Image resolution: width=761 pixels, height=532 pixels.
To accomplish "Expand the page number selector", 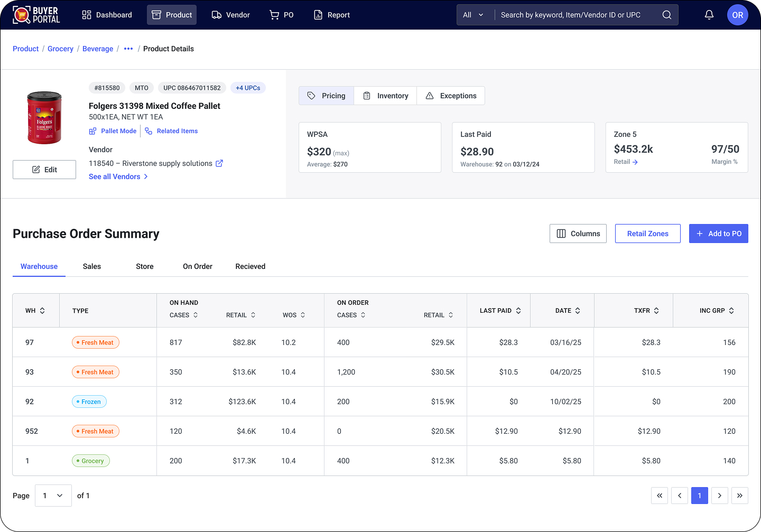I will click(53, 496).
